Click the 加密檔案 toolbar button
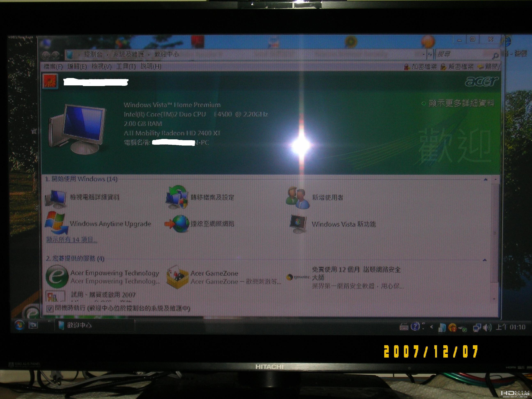This screenshot has height=399, width=532. click(x=420, y=67)
